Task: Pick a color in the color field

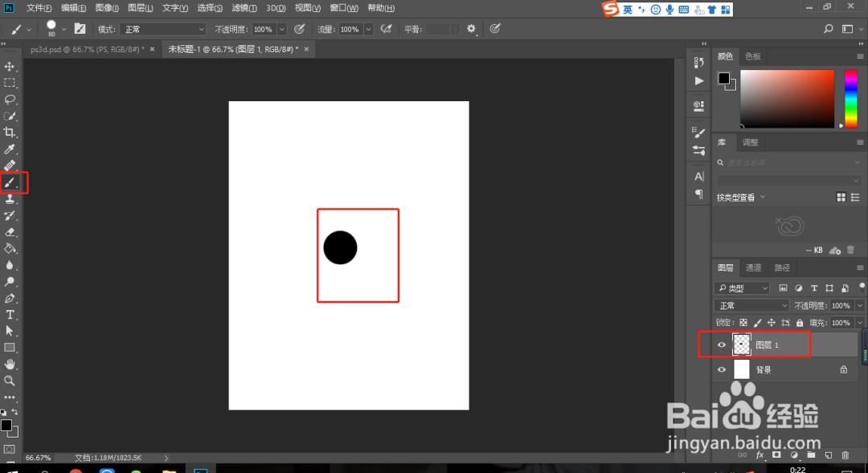Action: coord(787,99)
